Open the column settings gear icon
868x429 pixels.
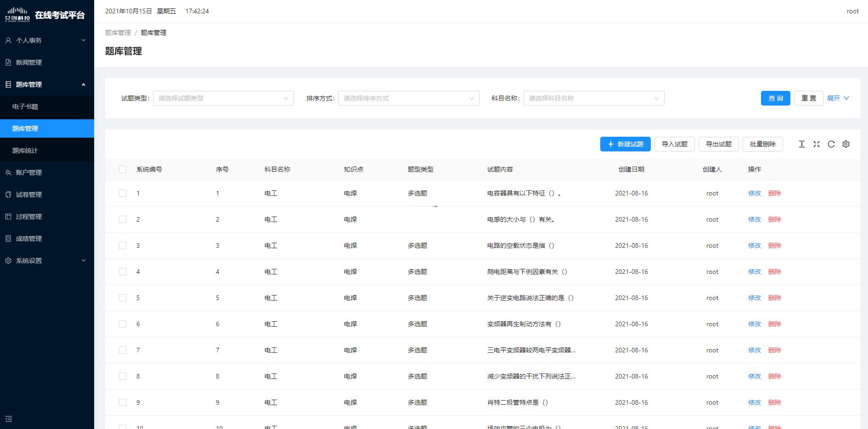tap(845, 144)
